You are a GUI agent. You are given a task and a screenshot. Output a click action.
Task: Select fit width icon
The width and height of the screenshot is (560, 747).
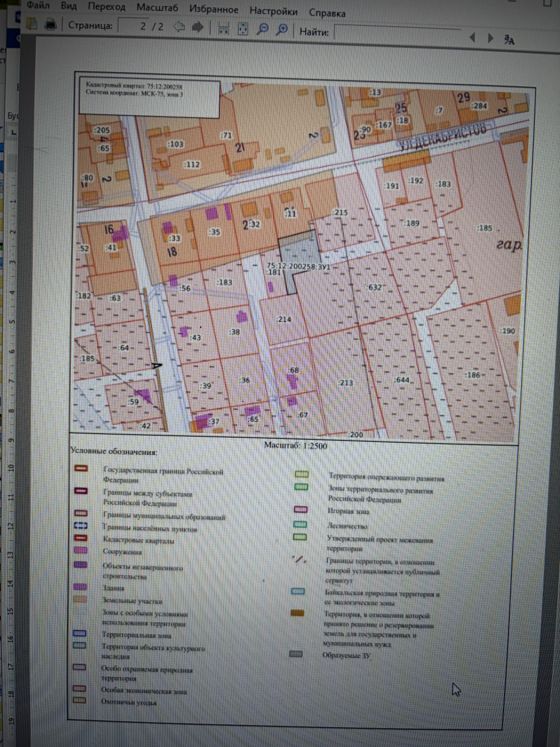(223, 28)
